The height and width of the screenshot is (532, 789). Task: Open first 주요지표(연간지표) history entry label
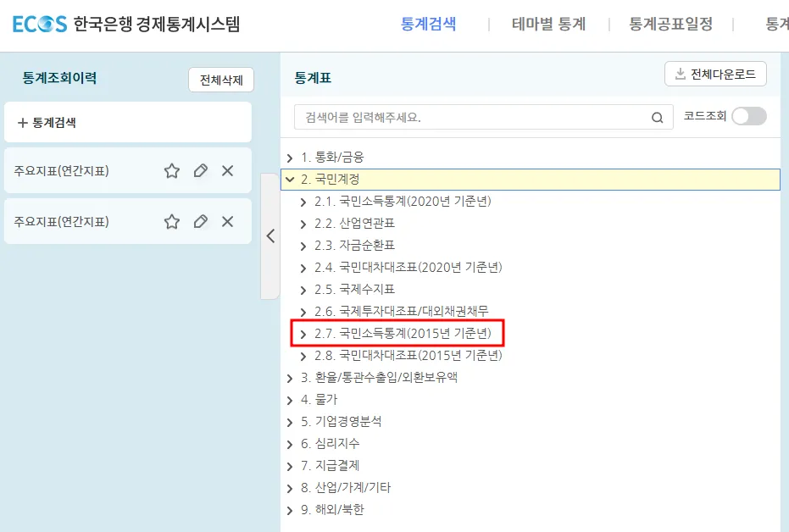(61, 171)
